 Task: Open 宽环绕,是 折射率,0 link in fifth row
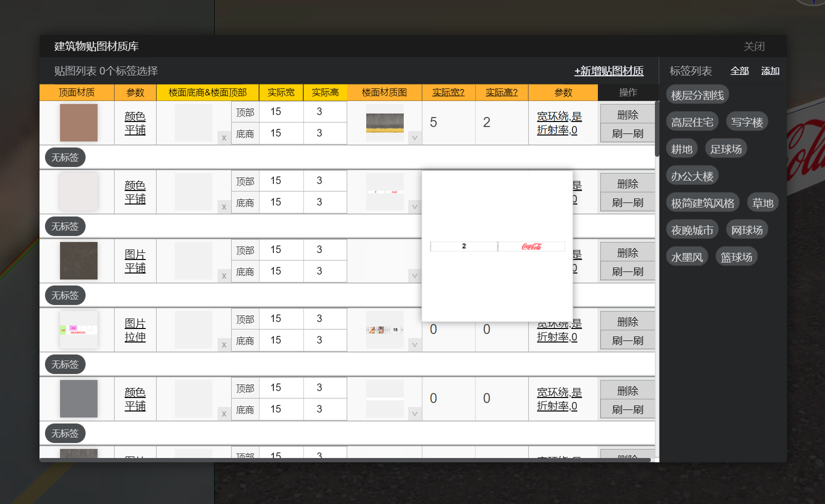[559, 399]
